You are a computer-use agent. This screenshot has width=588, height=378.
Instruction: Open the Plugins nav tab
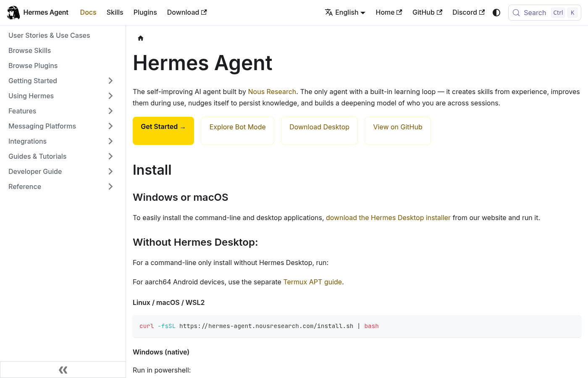pyautogui.click(x=145, y=13)
